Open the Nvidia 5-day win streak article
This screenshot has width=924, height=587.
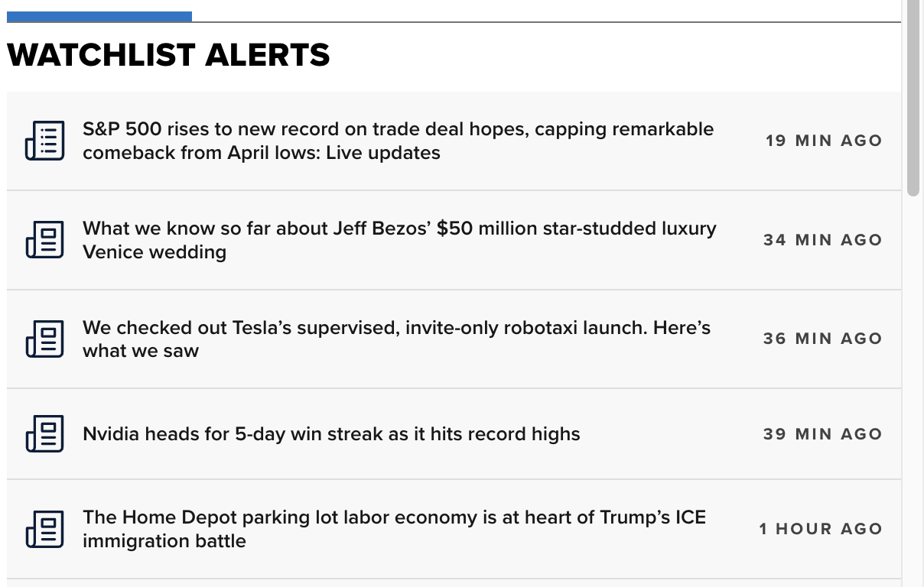pos(331,434)
